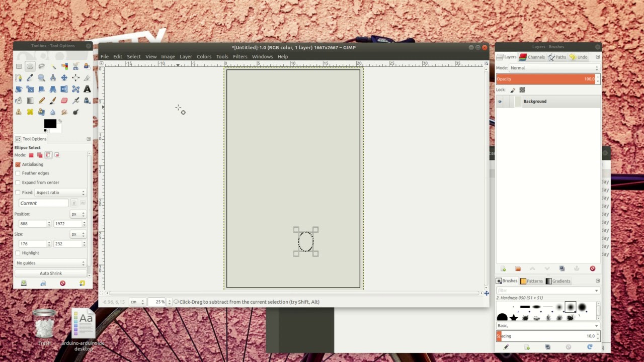Screen dimensions: 644x362
Task: Click the Position X field 888
Action: [32, 224]
